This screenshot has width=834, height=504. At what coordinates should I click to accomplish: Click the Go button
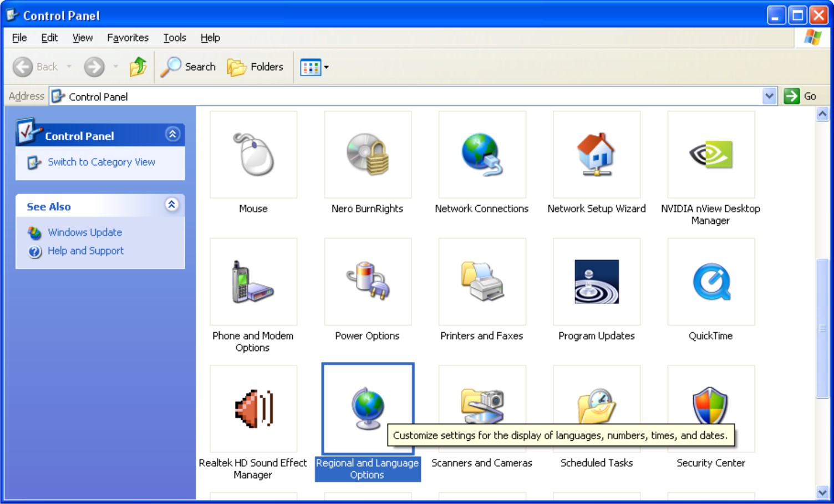800,96
